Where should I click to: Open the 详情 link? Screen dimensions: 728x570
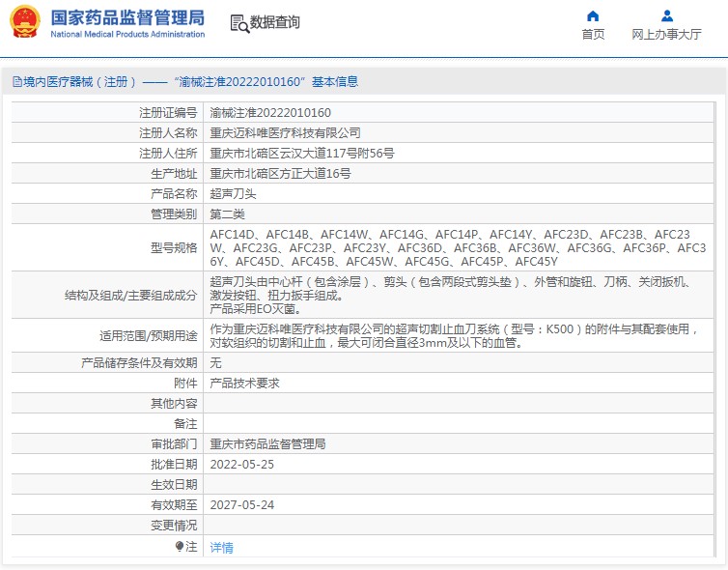[221, 547]
